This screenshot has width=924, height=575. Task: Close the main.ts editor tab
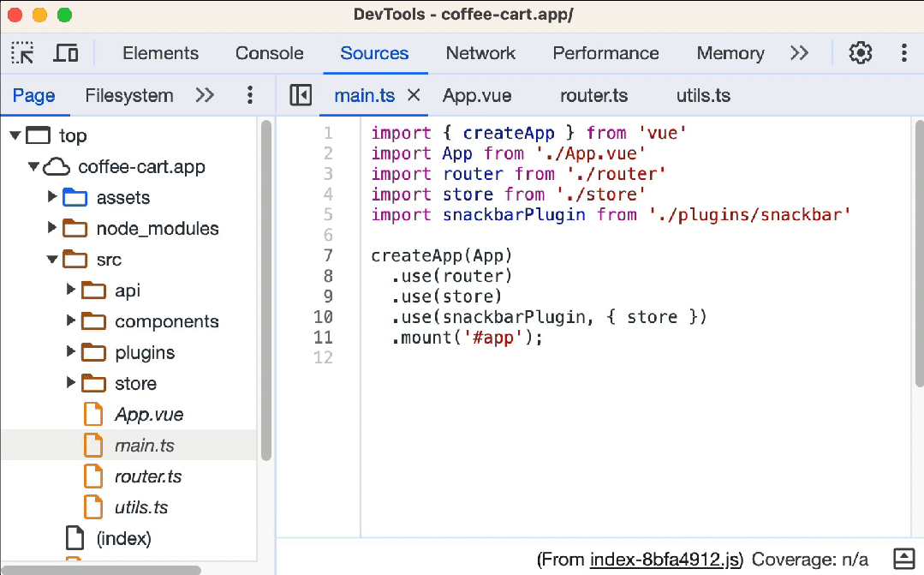[x=414, y=94]
